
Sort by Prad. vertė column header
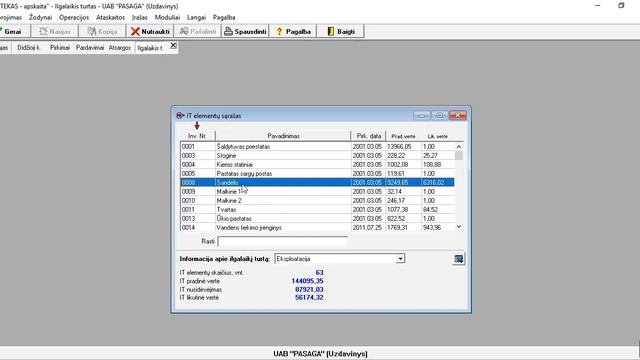point(403,136)
